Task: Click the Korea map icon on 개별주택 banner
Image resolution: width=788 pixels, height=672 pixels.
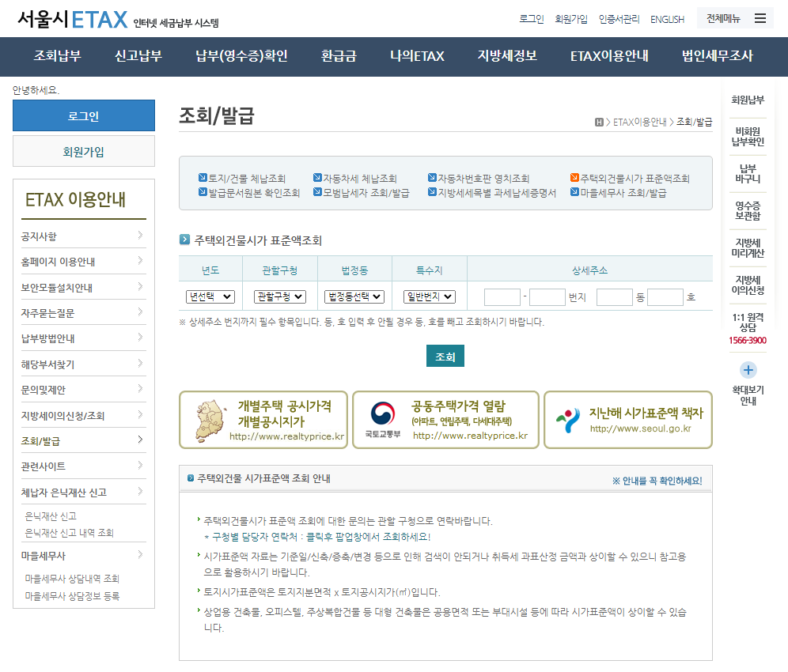Action: click(210, 421)
